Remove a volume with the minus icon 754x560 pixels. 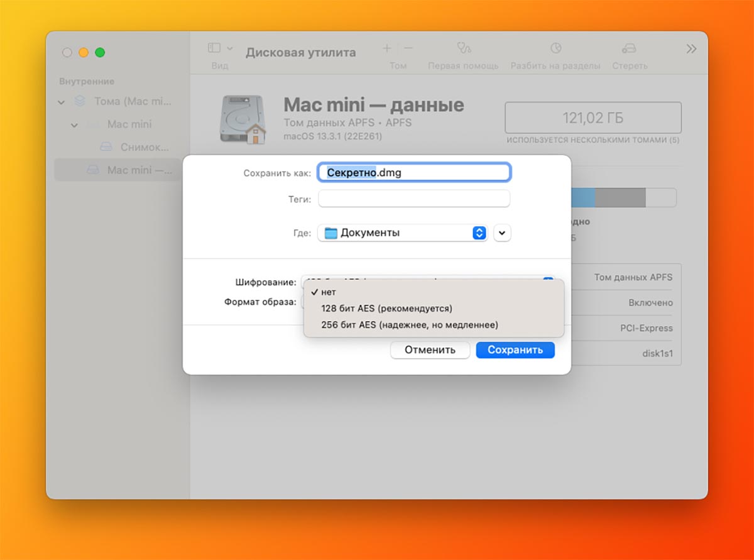click(408, 48)
